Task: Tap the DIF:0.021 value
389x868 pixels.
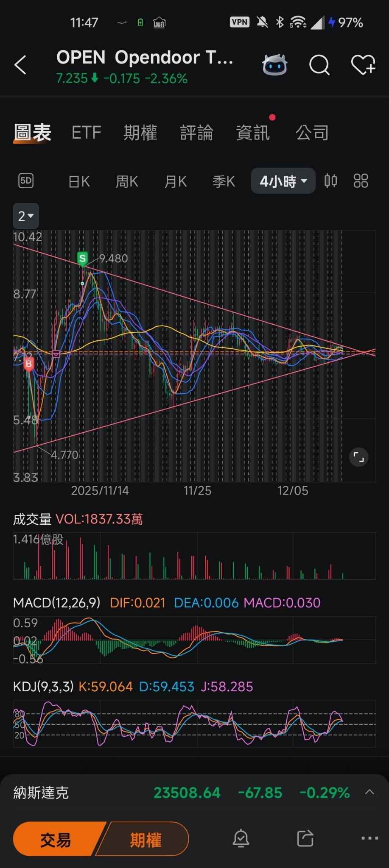Action: click(137, 603)
